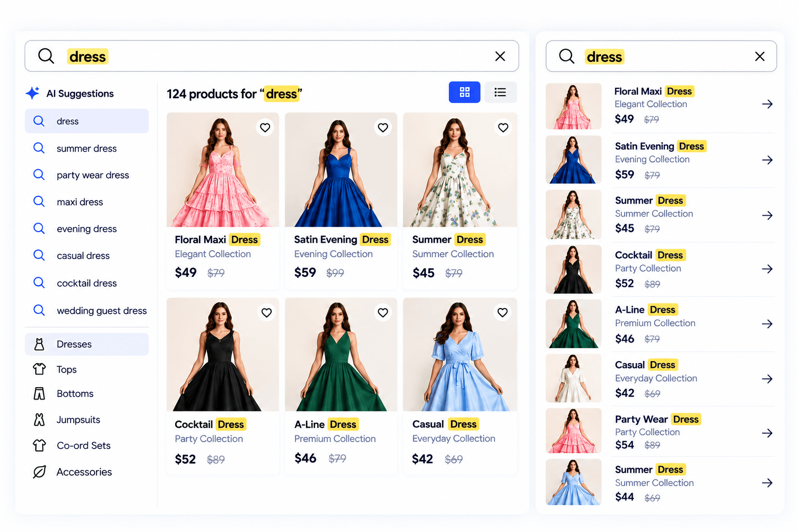Click inside the main search input field
The width and height of the screenshot is (798, 532).
272,56
